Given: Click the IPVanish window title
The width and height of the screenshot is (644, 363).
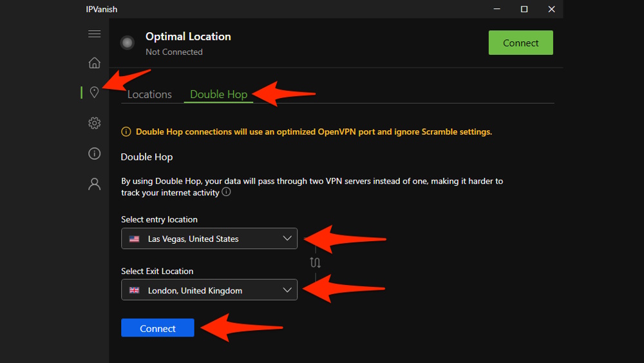Looking at the screenshot, I should pyautogui.click(x=102, y=9).
